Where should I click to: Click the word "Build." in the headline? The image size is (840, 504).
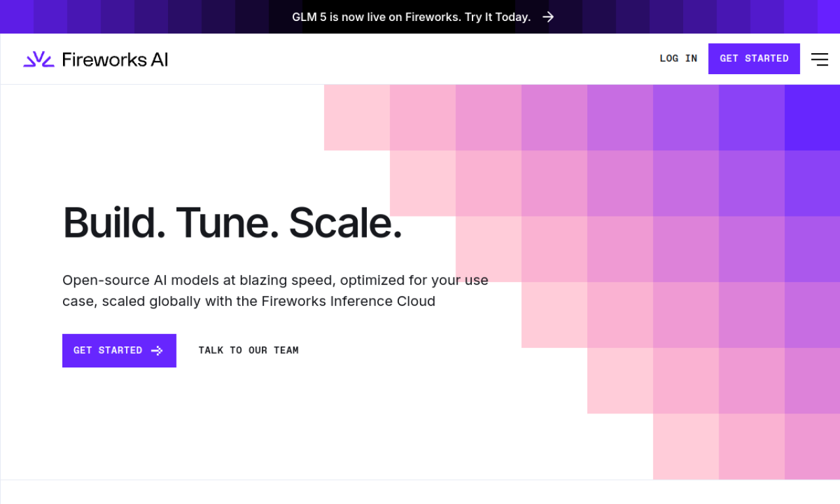point(114,222)
